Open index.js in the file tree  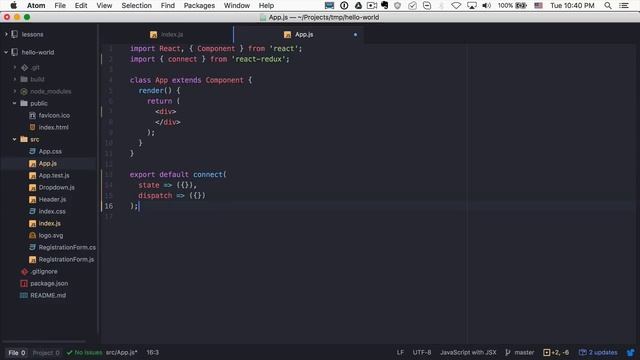point(49,223)
